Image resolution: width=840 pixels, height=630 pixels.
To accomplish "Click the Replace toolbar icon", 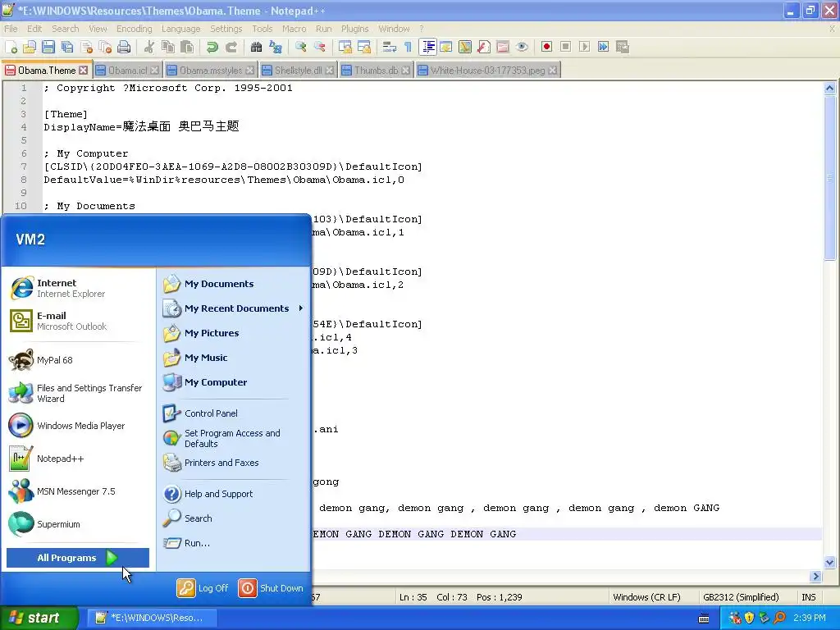I will point(276,47).
